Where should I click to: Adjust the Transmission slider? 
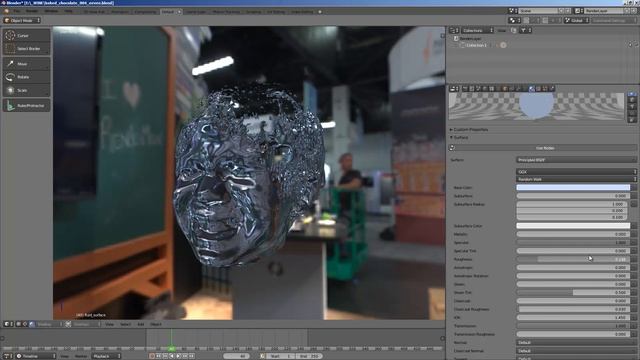click(x=573, y=326)
